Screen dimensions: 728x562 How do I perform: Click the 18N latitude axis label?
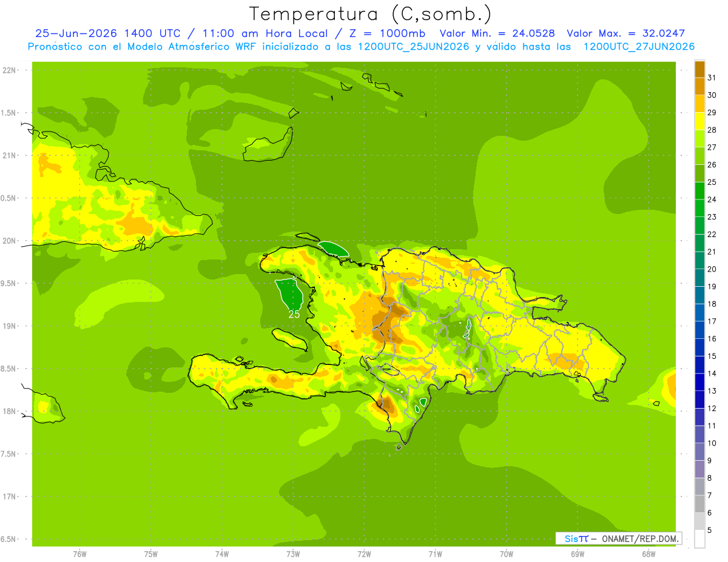9,411
